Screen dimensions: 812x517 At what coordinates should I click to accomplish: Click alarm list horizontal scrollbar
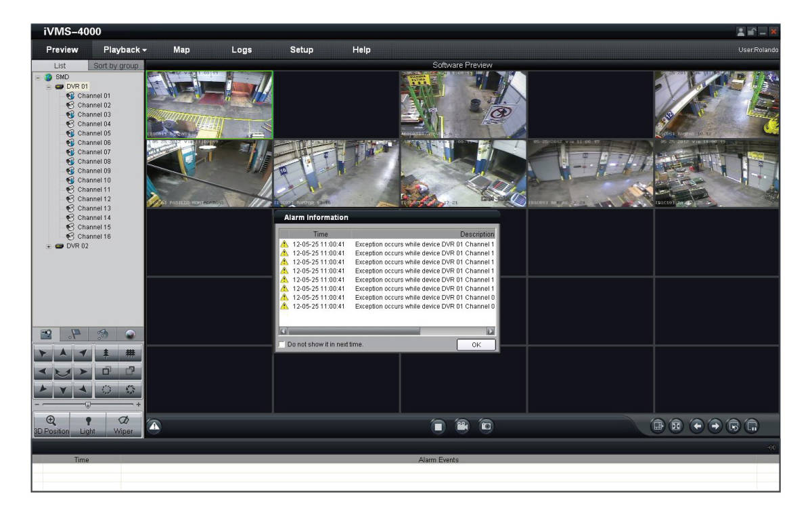pos(387,332)
